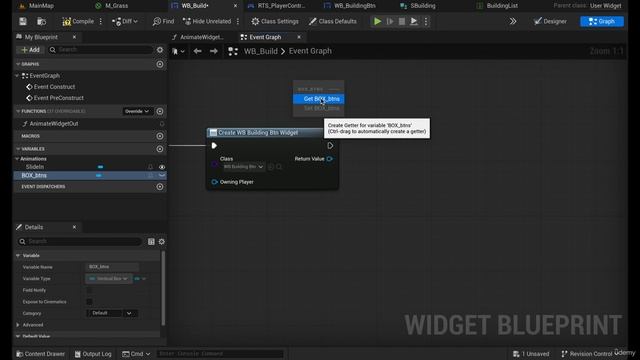The height and width of the screenshot is (360, 640).
Task: Add a new graph with plus icon
Action: coord(160,64)
